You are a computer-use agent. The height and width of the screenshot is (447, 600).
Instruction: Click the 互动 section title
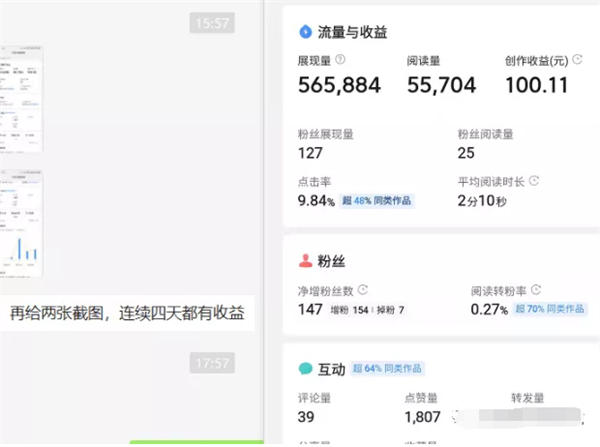click(331, 369)
